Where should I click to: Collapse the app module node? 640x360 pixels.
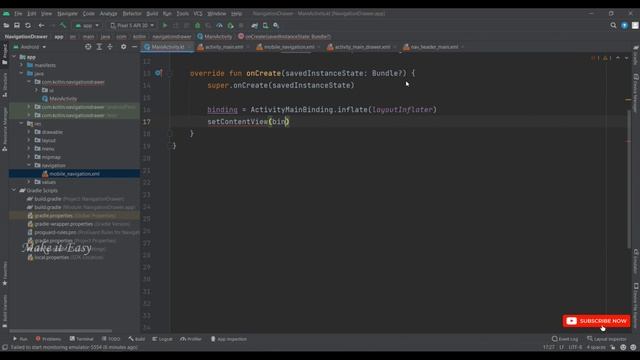click(14, 57)
